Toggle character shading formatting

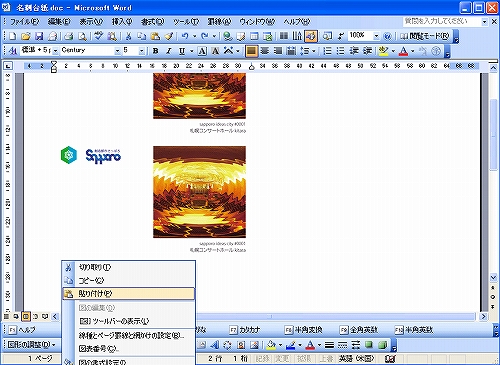[x=215, y=51]
